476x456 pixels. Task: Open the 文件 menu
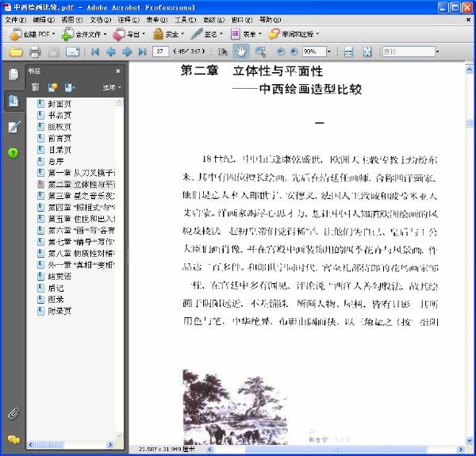point(16,20)
